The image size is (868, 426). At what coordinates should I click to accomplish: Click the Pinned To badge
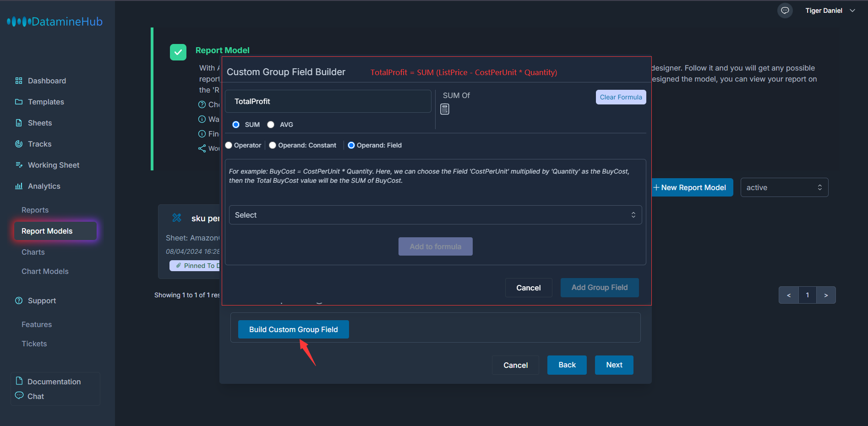point(195,266)
